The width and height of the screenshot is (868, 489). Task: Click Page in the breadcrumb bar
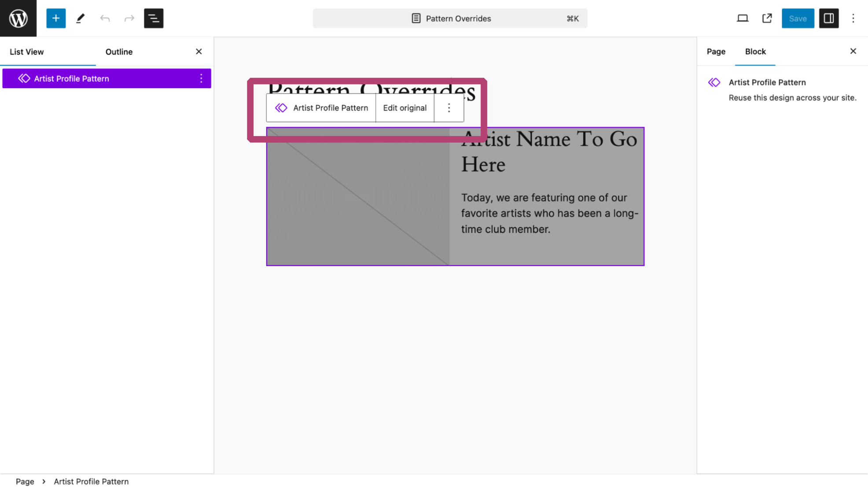[x=25, y=481]
